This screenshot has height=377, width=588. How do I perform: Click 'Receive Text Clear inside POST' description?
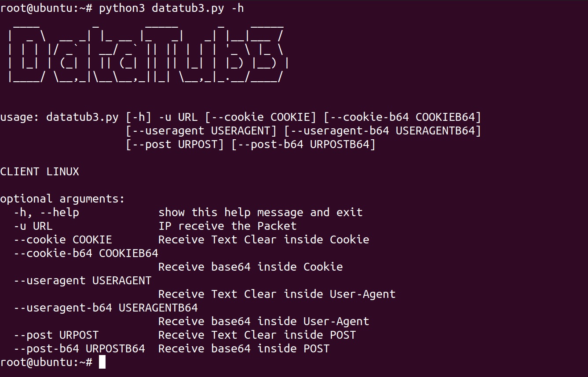tap(257, 335)
